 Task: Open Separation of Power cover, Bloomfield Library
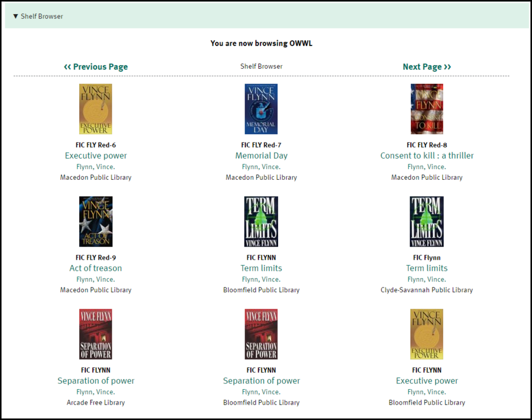[261, 334]
